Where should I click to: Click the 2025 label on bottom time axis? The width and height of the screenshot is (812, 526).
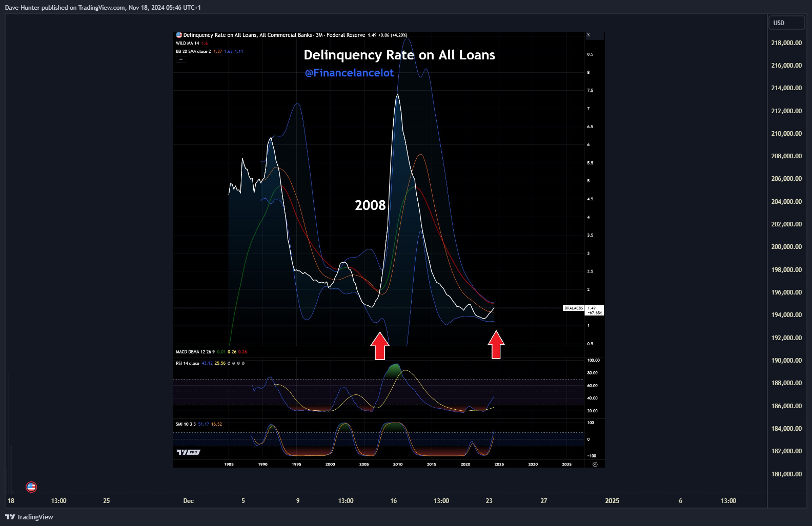[x=612, y=501]
